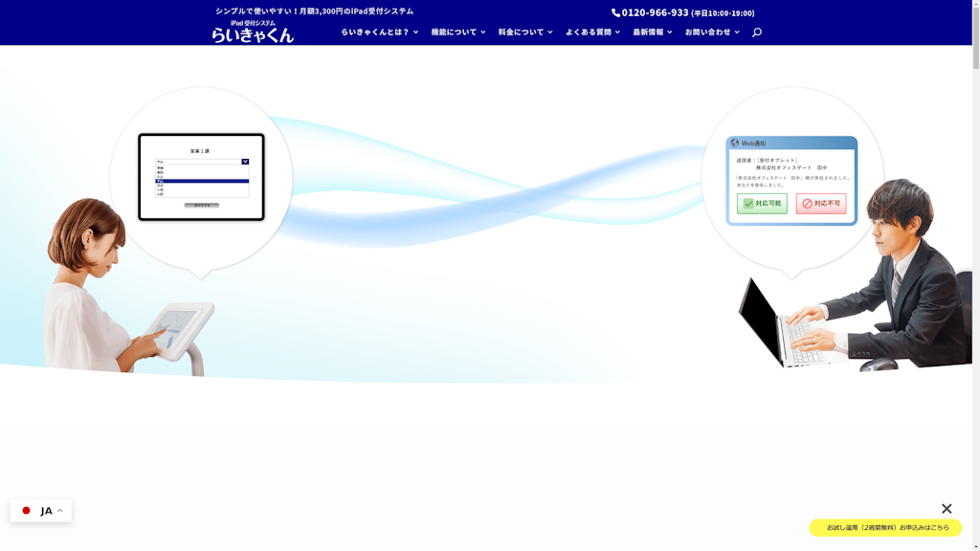980x551 pixels.
Task: Click the らいきゃくん site logo
Action: [253, 32]
